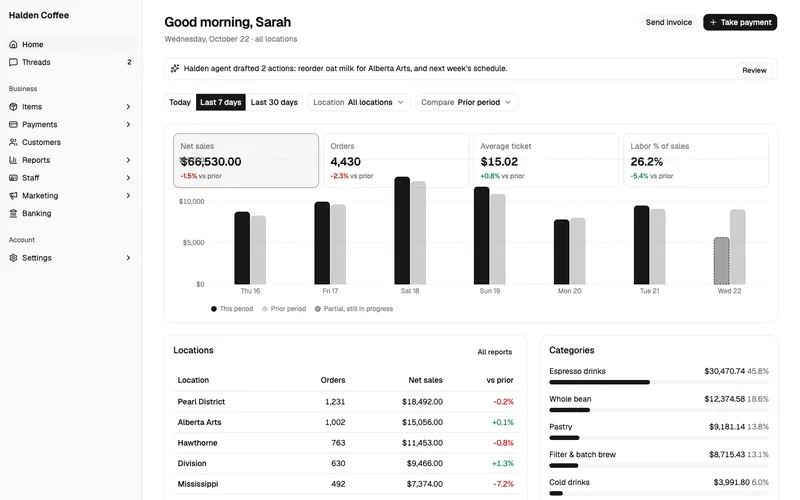Expand the Items submenu chevron
800x500 pixels.
point(128,107)
